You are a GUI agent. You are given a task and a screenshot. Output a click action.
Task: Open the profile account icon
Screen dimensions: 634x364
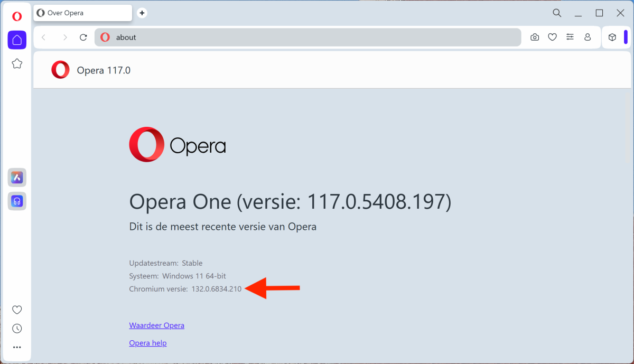click(588, 37)
